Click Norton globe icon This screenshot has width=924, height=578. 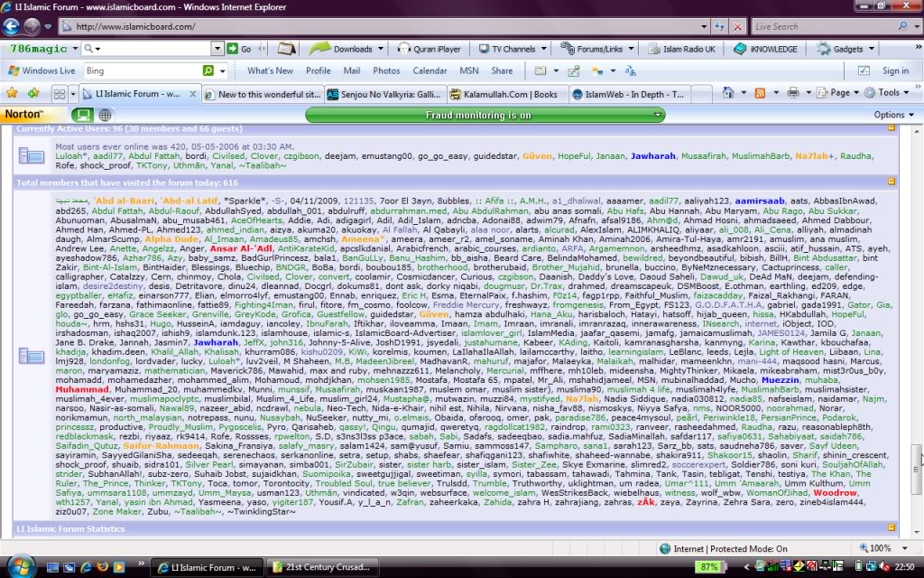[x=105, y=115]
